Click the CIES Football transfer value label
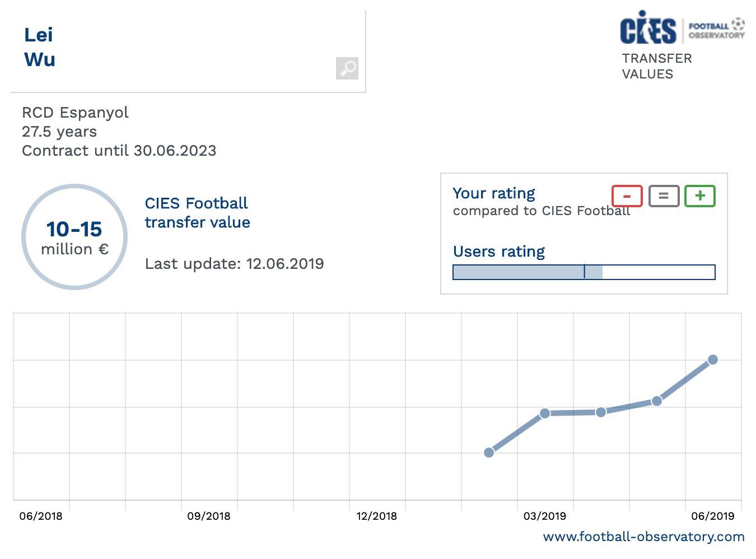 click(x=197, y=213)
